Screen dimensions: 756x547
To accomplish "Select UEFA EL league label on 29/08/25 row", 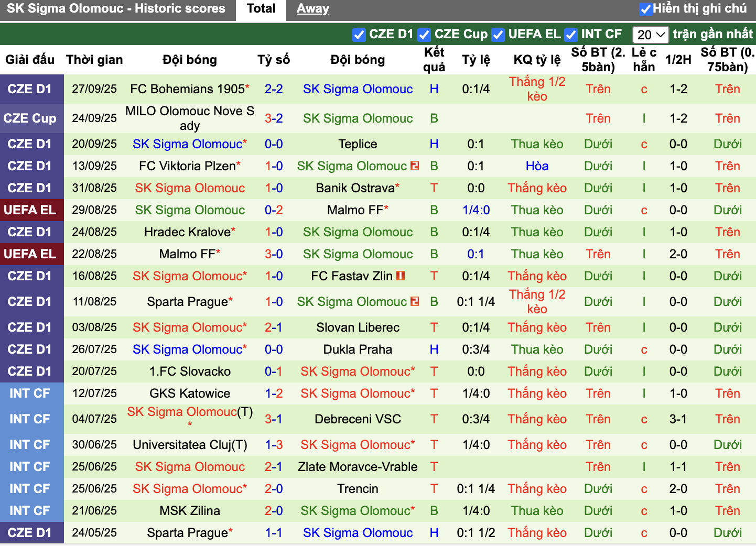I will pos(30,210).
